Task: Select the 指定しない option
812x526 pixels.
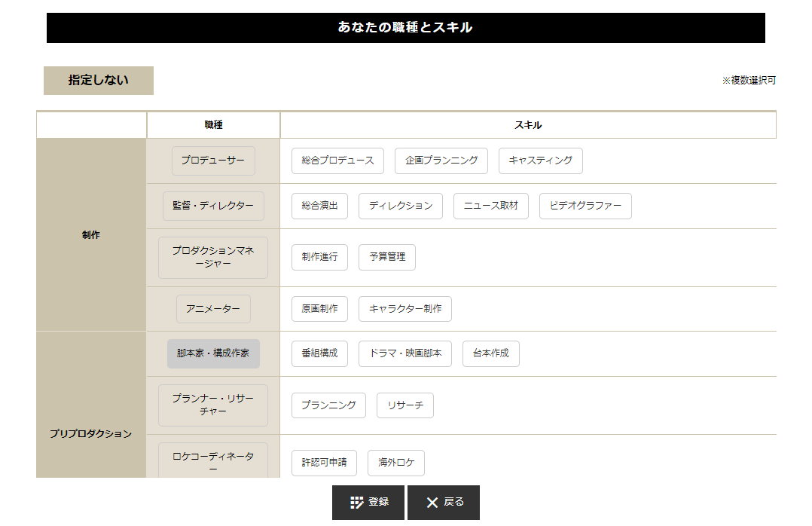Action: (99, 81)
